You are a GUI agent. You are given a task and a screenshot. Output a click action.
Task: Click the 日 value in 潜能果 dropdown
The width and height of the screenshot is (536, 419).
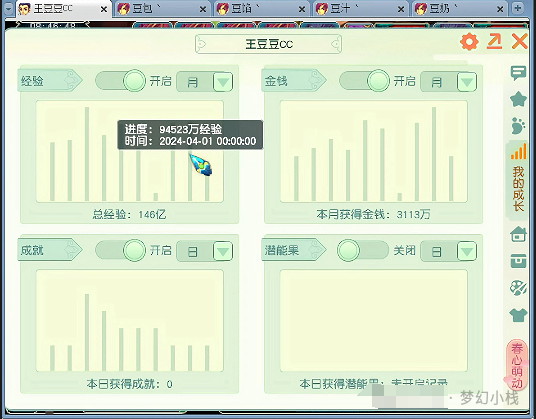(x=437, y=252)
